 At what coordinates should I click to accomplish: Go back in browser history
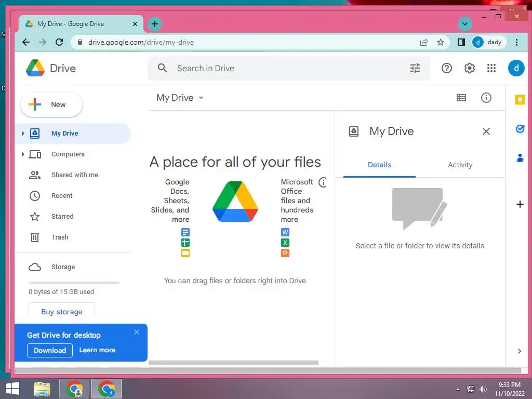[26, 42]
